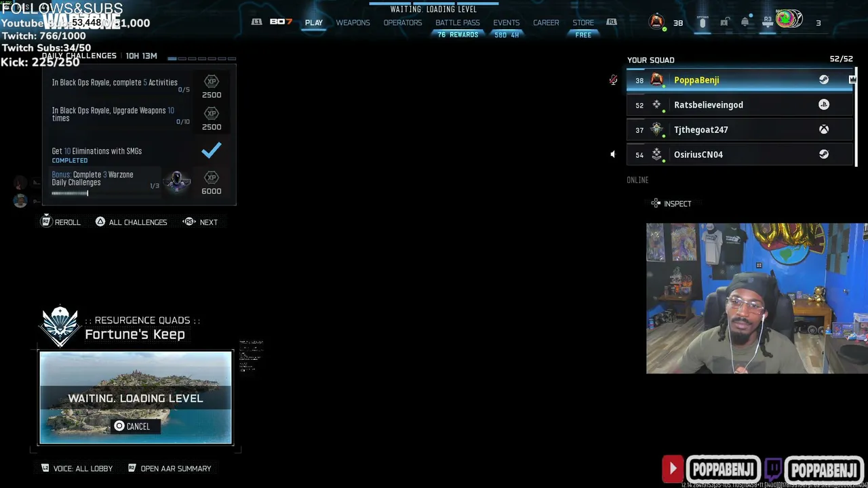Click the L1 bumper icon in top navigation

point(256,22)
